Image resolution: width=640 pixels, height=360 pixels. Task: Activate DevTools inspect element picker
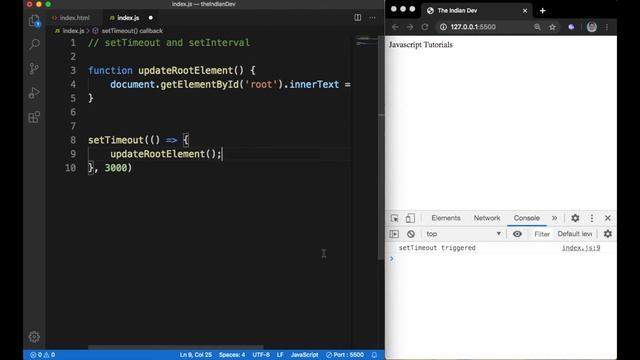[x=395, y=218]
